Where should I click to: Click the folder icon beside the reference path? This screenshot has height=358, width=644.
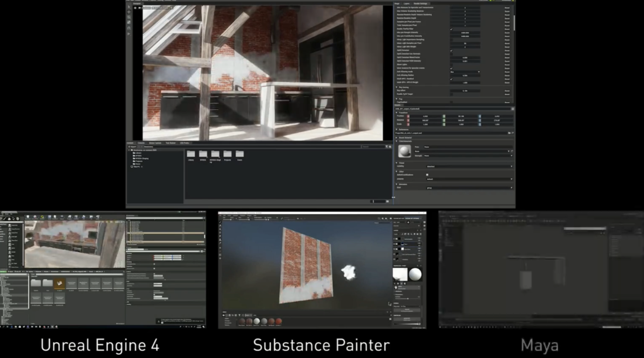[509, 133]
